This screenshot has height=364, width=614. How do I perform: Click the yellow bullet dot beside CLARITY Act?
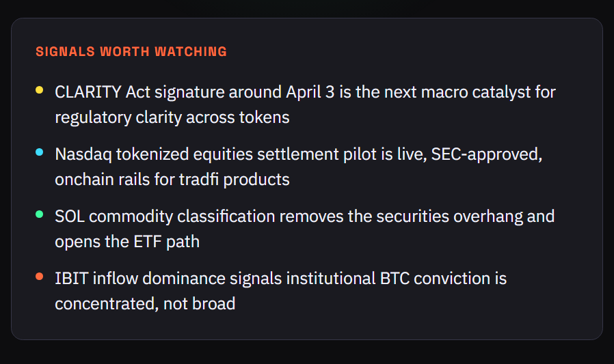[40, 89]
